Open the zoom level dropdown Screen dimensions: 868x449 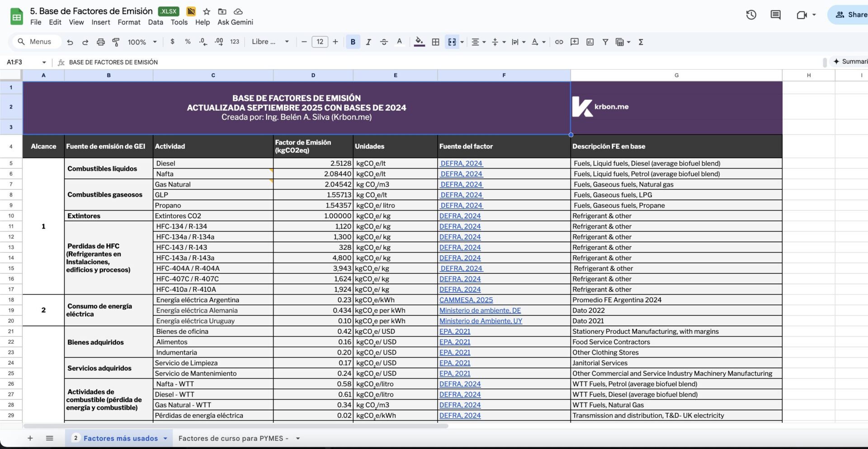click(x=142, y=42)
